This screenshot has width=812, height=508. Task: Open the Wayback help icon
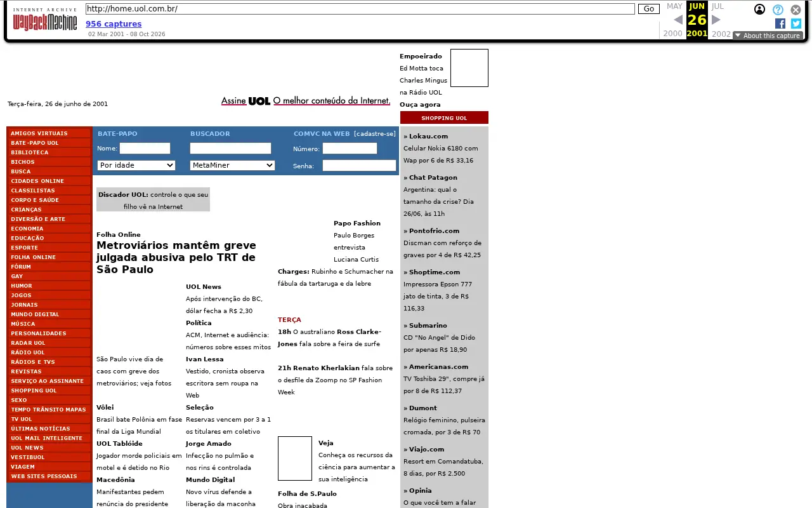coord(778,10)
